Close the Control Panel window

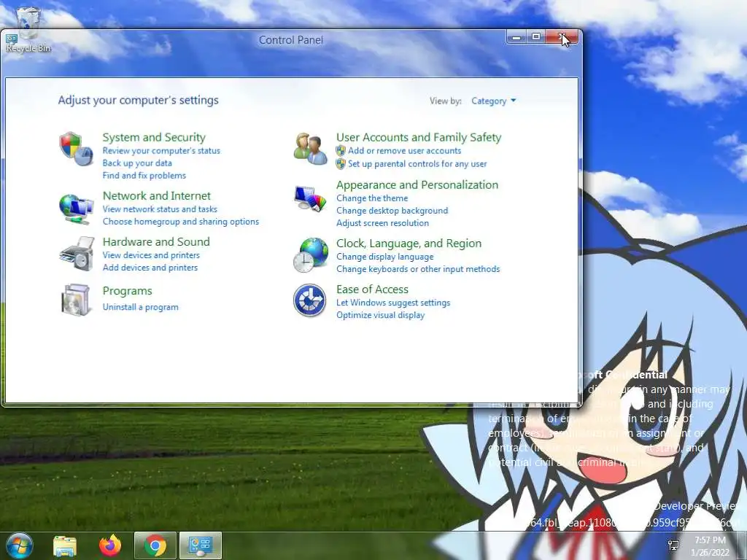pyautogui.click(x=562, y=37)
